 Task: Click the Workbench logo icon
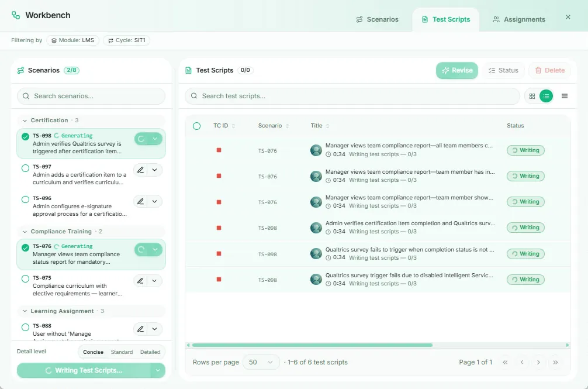point(15,15)
